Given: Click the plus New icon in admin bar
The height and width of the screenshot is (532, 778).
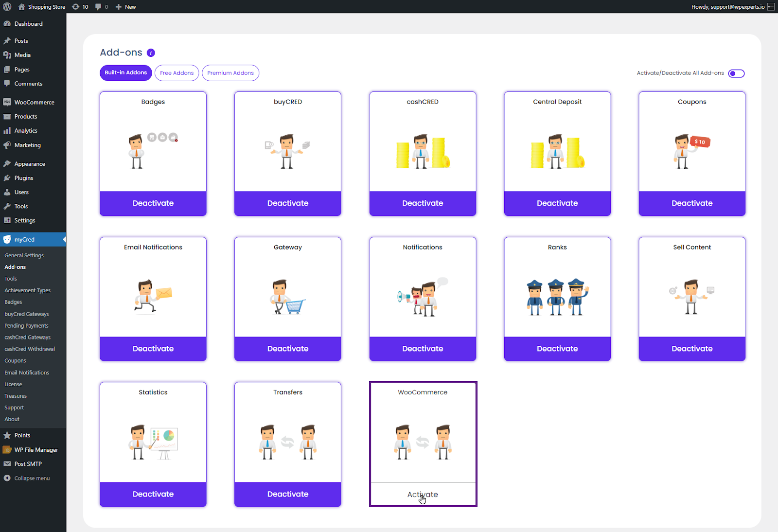Looking at the screenshot, I should tap(118, 7).
